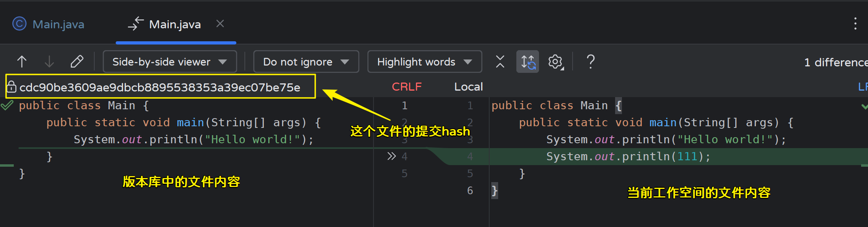Click the green checkmark in left gutter

(x=7, y=106)
